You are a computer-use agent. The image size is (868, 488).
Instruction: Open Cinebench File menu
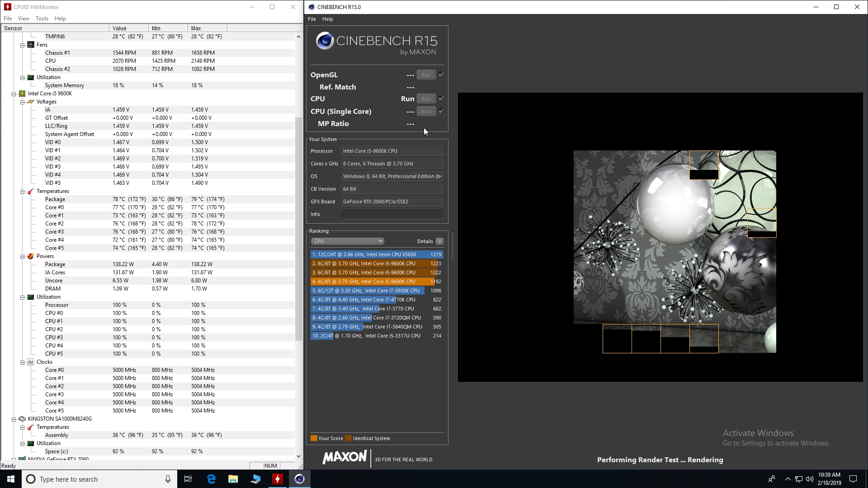pos(312,19)
